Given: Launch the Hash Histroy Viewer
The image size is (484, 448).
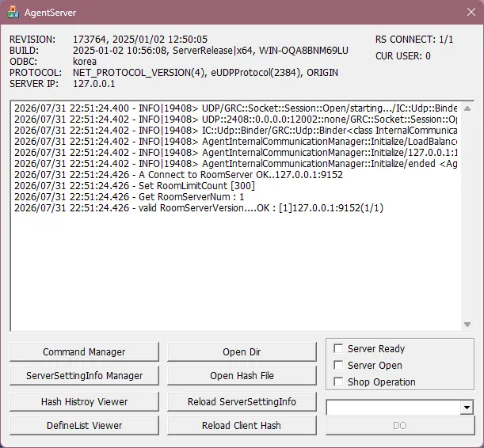Looking at the screenshot, I should 84,402.
